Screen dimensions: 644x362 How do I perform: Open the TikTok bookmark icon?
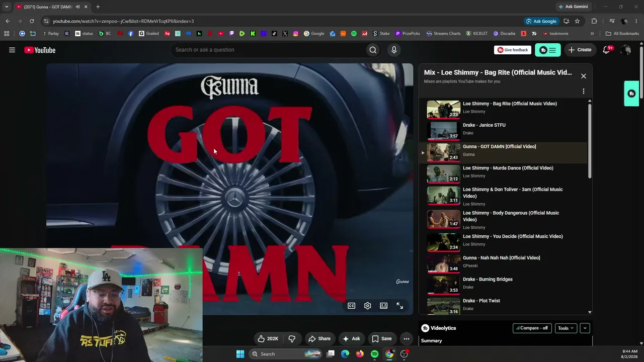pyautogui.click(x=274, y=34)
